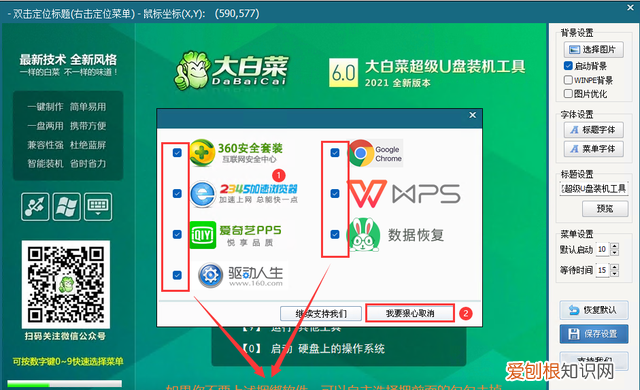Uncheck the 爱奇艺PPS checkbox

(x=177, y=234)
